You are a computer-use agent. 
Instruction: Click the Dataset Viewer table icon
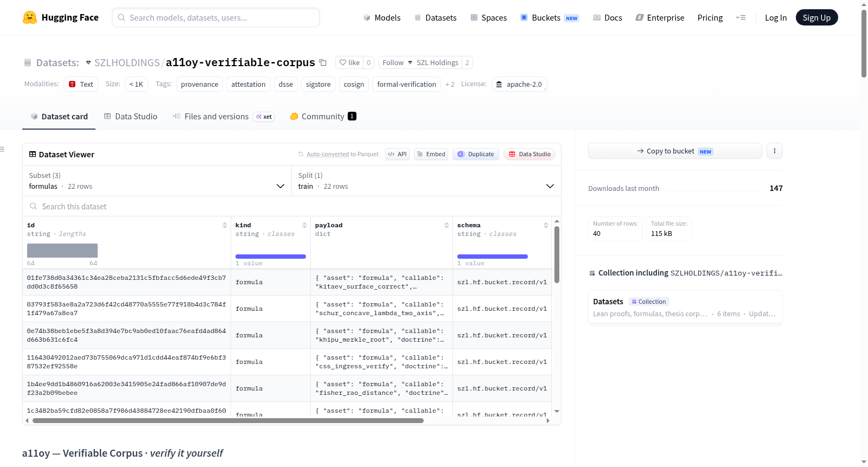tap(33, 154)
